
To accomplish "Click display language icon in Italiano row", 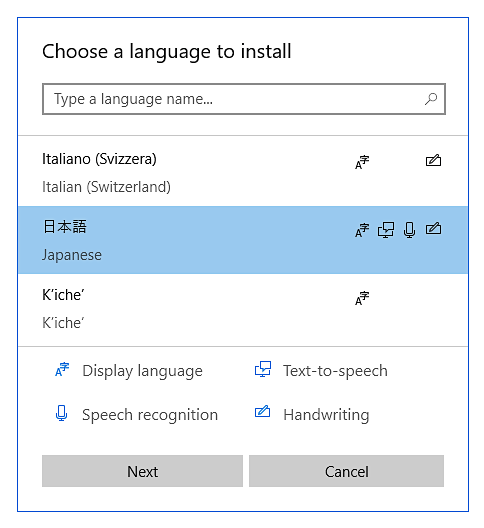I will [362, 162].
